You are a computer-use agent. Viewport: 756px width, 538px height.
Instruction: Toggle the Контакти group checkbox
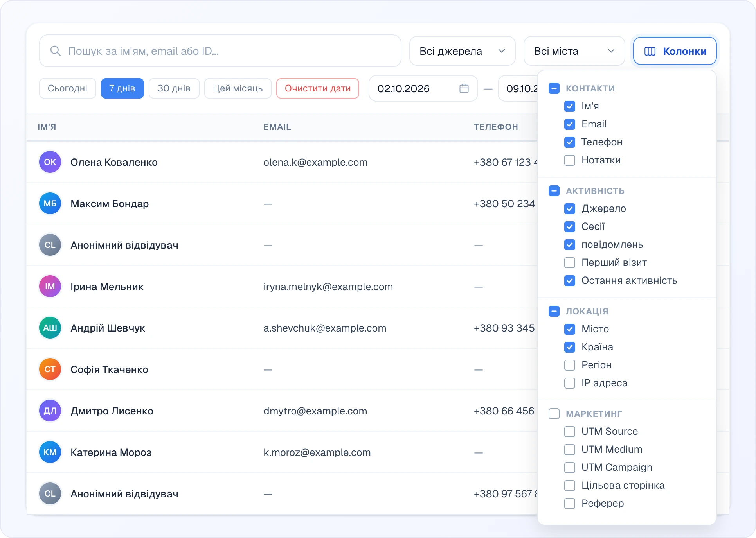click(x=554, y=88)
